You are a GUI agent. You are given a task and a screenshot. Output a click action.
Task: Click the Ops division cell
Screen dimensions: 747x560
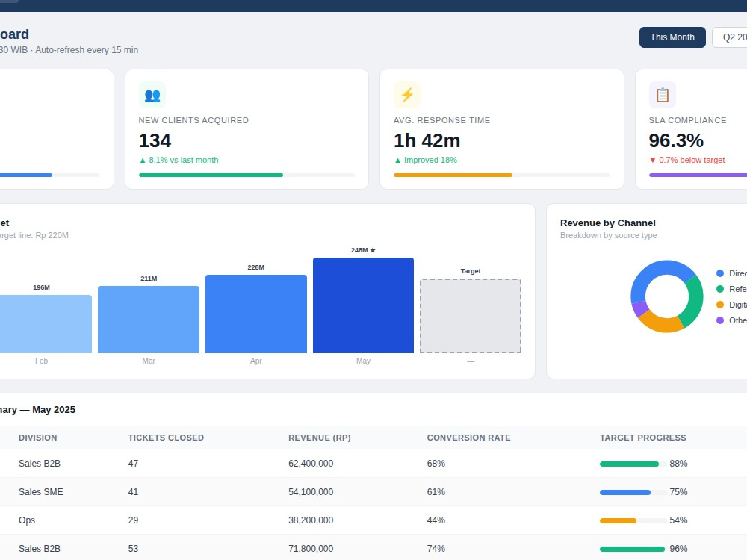(x=27, y=520)
